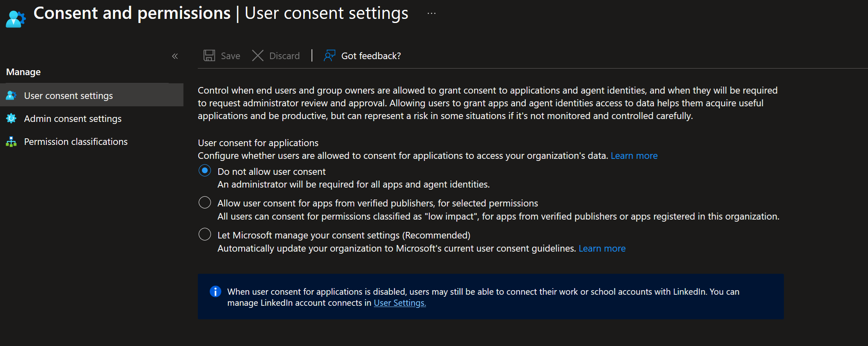Open the User Settings link

[400, 303]
